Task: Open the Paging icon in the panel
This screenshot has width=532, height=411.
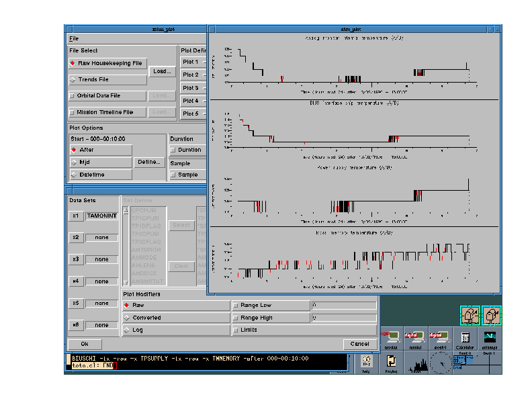Action: (x=391, y=363)
